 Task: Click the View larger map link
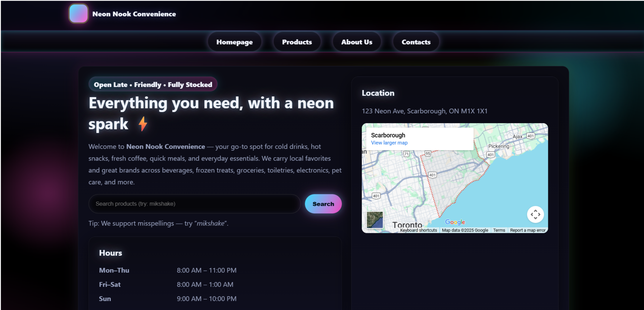click(x=389, y=143)
